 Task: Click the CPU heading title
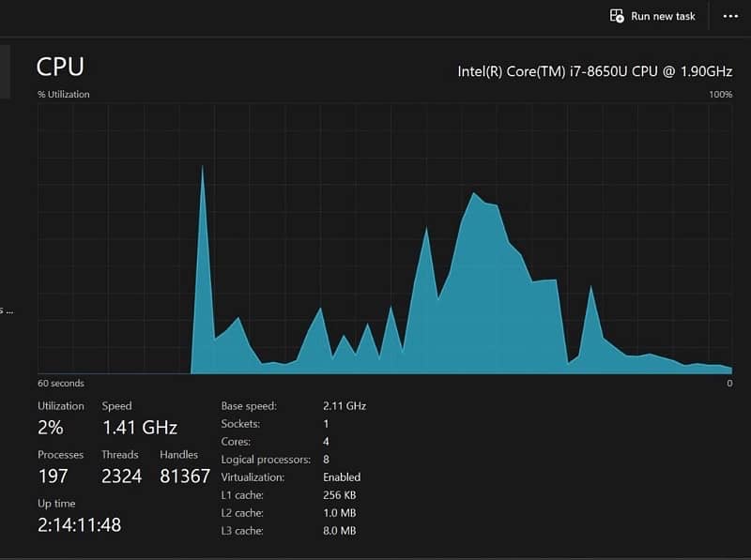coord(60,67)
